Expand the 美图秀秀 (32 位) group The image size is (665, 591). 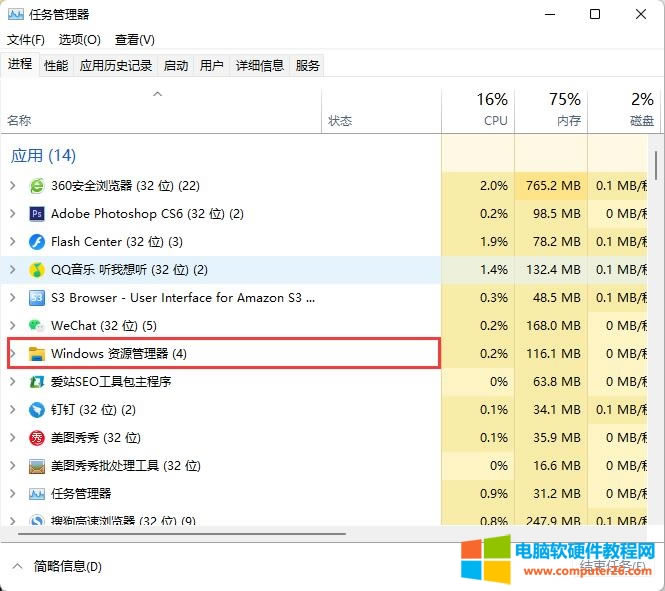13,438
